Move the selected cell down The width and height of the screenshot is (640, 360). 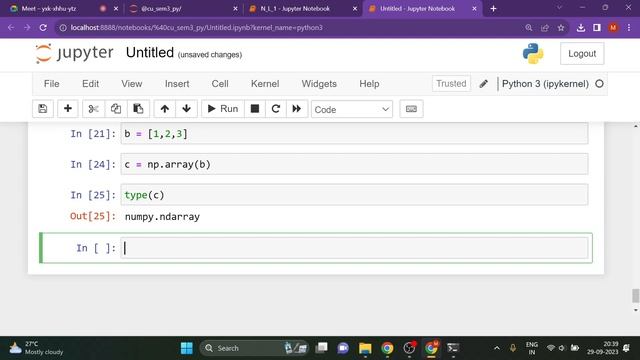[187, 109]
